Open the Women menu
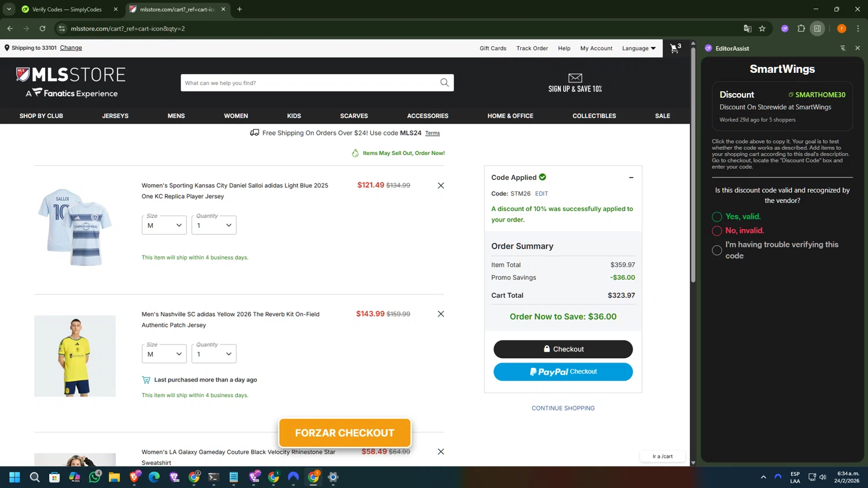 pyautogui.click(x=236, y=116)
